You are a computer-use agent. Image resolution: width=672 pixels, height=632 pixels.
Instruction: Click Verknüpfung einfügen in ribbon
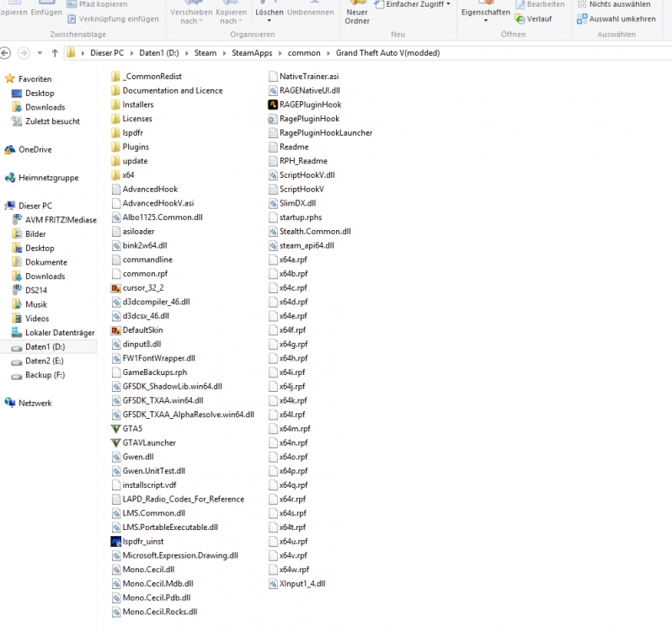pos(113,19)
